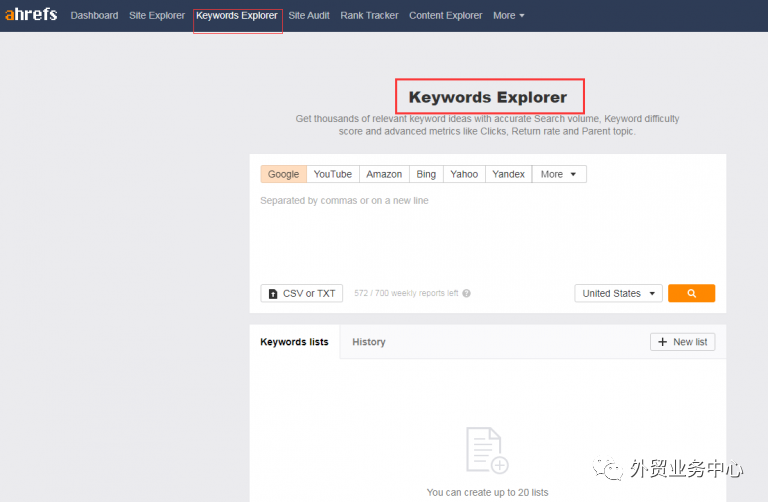Choose Bing search engine
Screen dimensions: 768x502
point(426,174)
